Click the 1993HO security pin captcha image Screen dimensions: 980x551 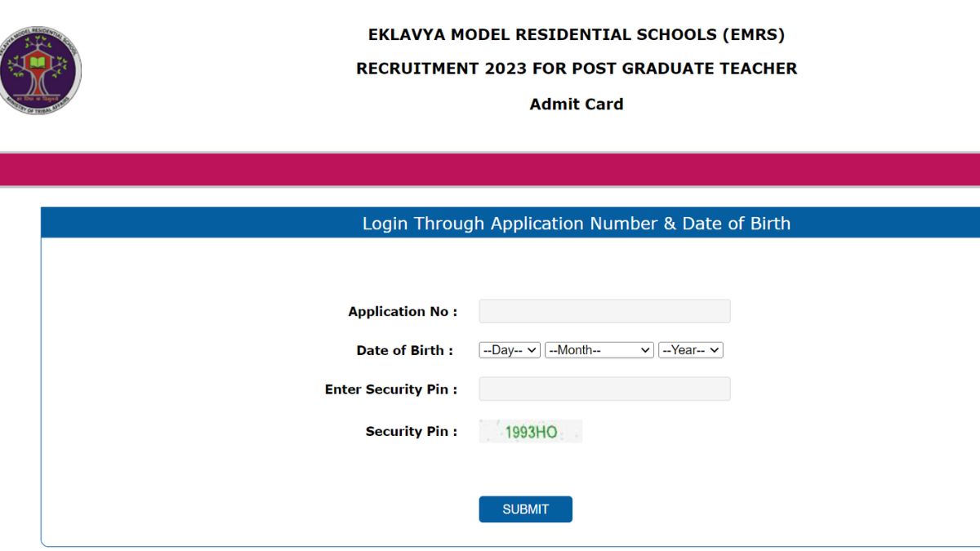(530, 431)
